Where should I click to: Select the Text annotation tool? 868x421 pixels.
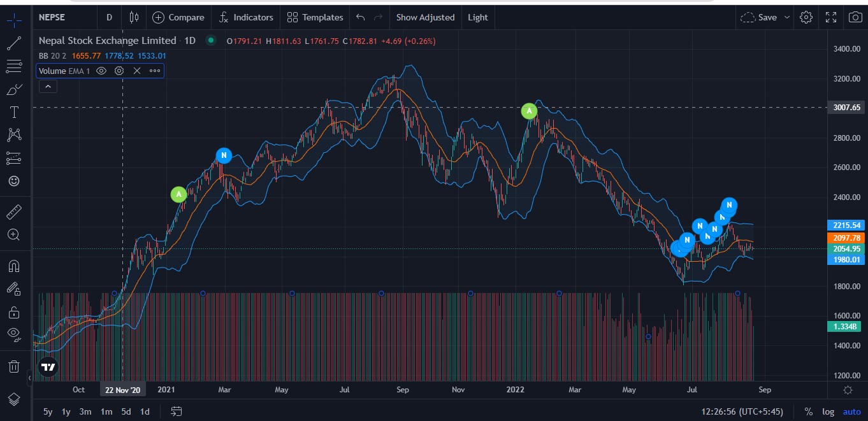(x=14, y=112)
